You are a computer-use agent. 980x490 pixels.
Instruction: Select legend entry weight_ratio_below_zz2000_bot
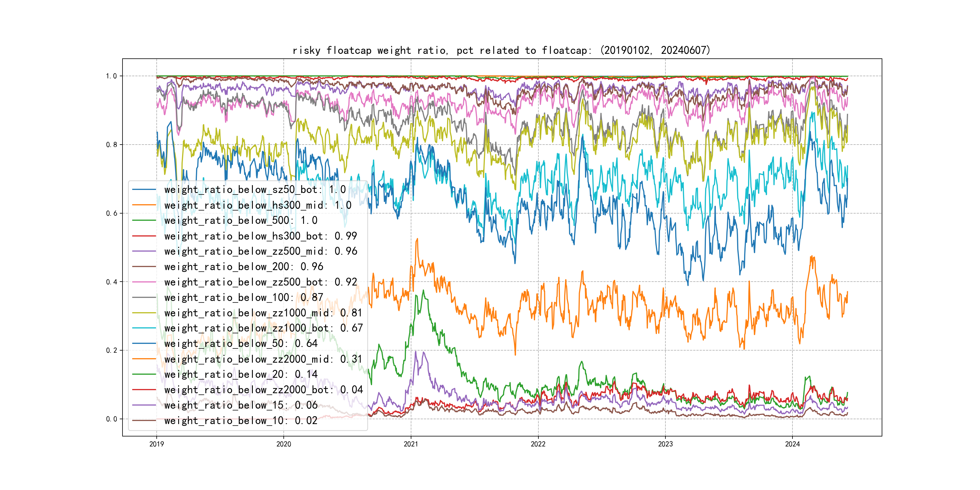tap(263, 390)
